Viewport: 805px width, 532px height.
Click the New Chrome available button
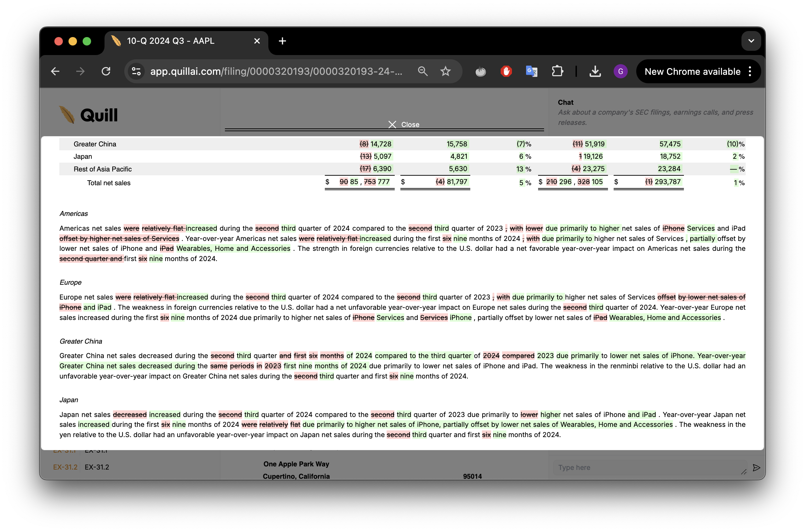pos(692,72)
